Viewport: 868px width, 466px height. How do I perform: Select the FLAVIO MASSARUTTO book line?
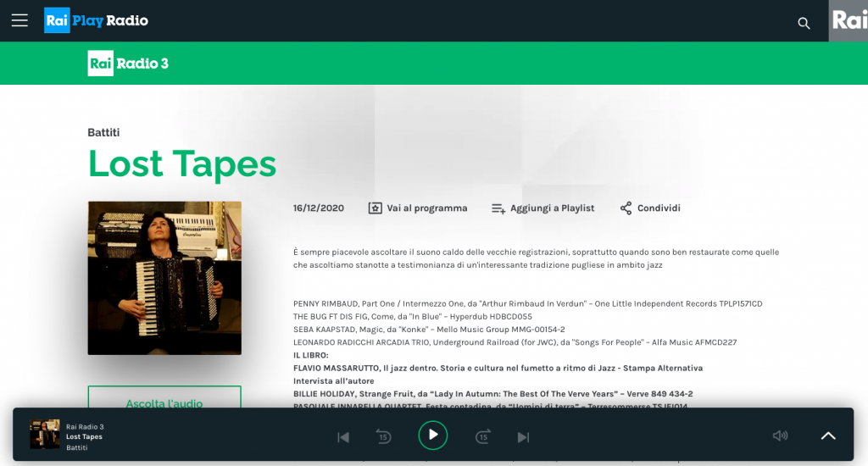point(498,368)
